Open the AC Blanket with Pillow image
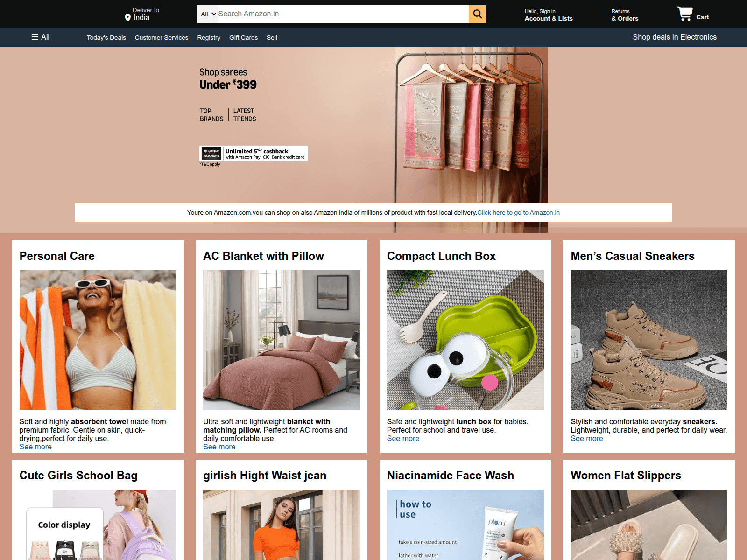747x560 pixels. (x=281, y=340)
